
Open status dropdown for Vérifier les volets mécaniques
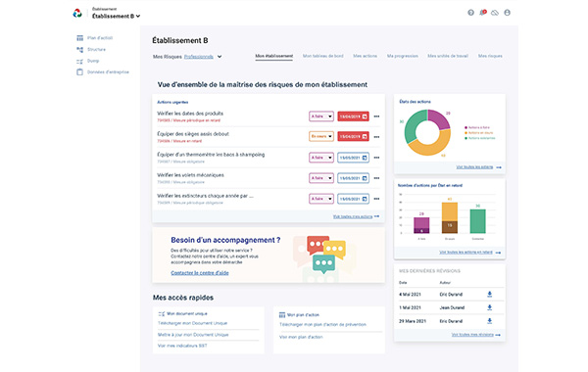coord(321,178)
